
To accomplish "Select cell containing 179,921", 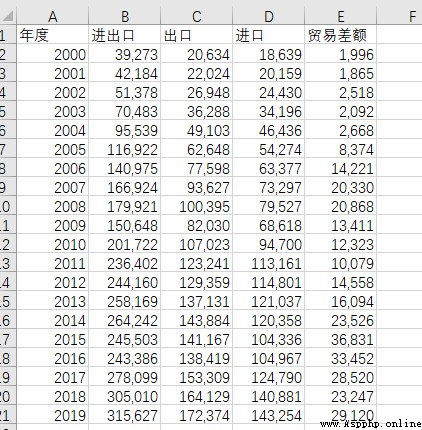I will tap(125, 206).
